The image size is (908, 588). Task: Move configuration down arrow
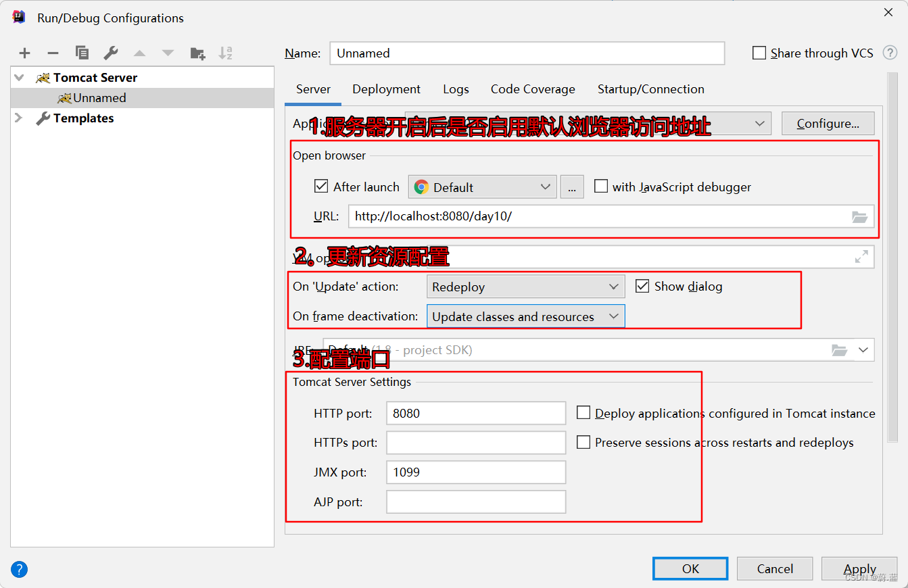[168, 53]
